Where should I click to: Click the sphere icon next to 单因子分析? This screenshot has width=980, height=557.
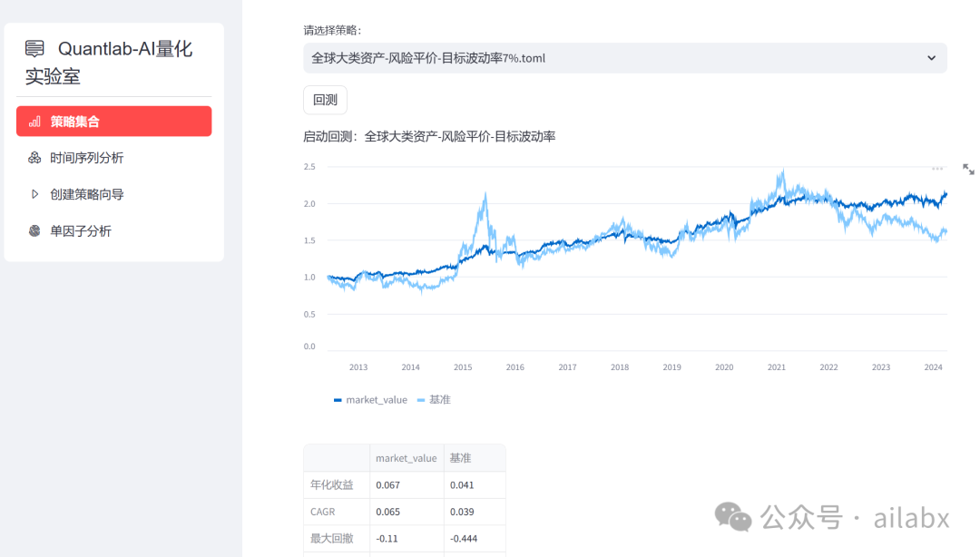point(36,230)
